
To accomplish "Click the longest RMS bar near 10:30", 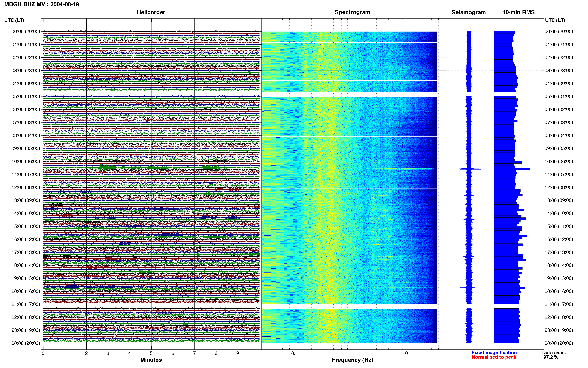I will (x=512, y=169).
